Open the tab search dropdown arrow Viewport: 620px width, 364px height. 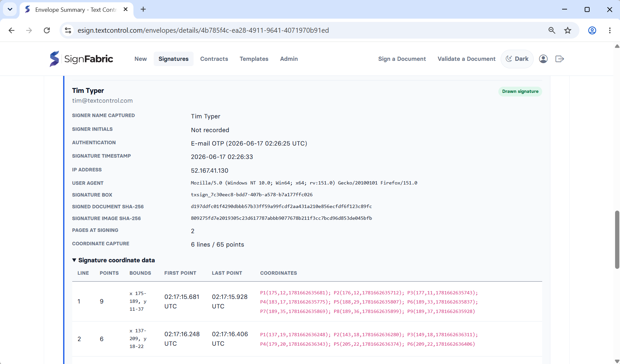pos(10,9)
